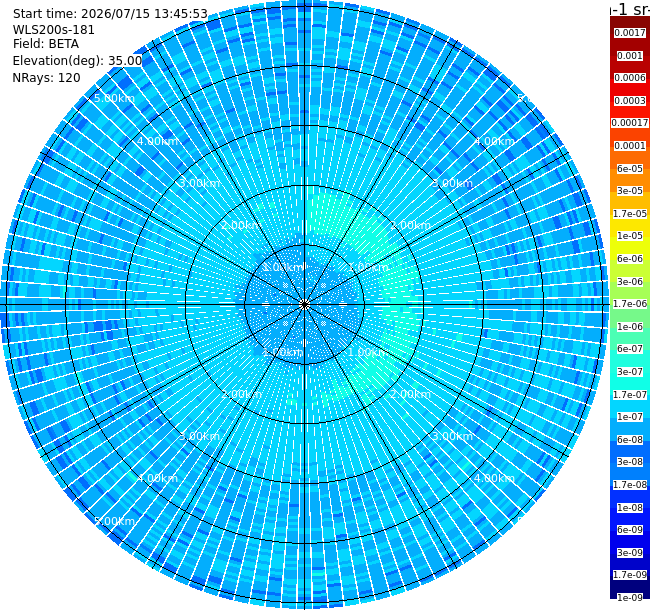Click the Start time text line
This screenshot has width=650, height=610.
[110, 14]
